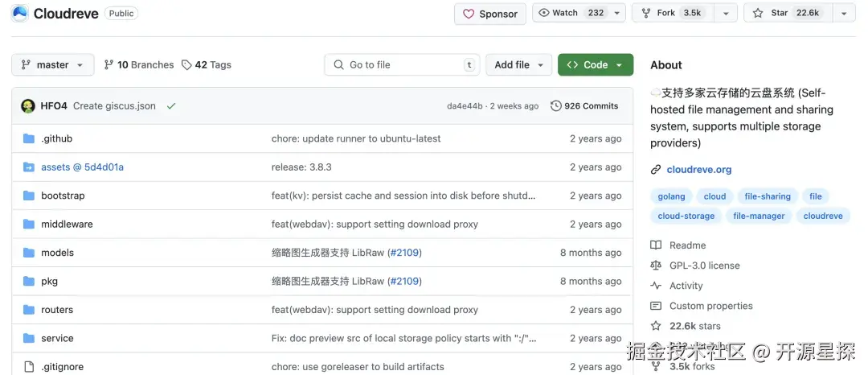Viewport: 868px width, 375px height.
Task: Select the cloudreve topic tag
Action: [x=823, y=216]
